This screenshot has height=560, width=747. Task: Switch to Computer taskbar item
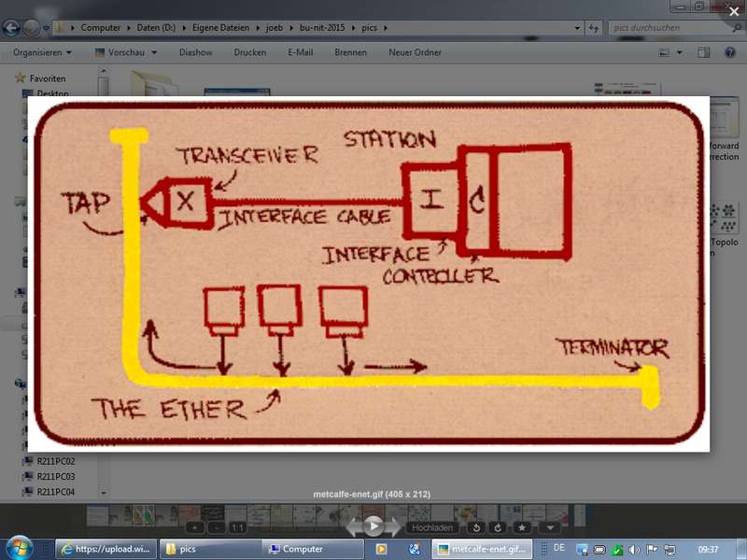coord(313,549)
